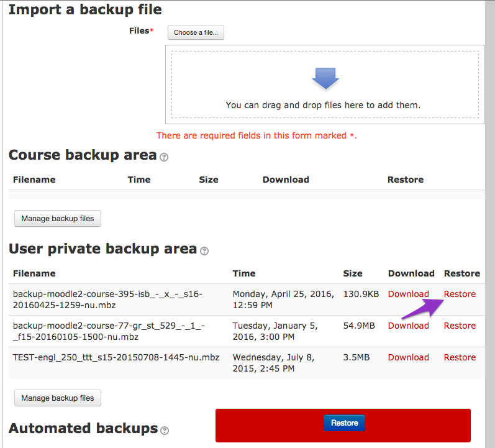Click the TEST-engl_250_ttt_s15 filename row
495x448 pixels.
pyautogui.click(x=247, y=363)
